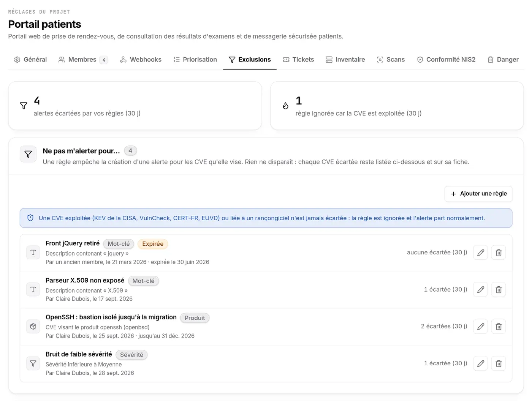Click the 'Portail patients' project heading
Image resolution: width=532 pixels, height=401 pixels.
click(x=45, y=24)
